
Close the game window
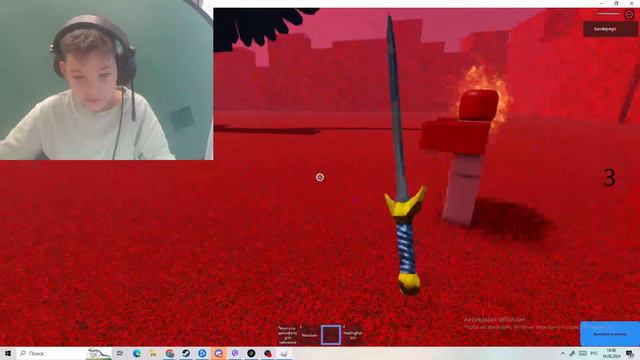(x=631, y=3)
